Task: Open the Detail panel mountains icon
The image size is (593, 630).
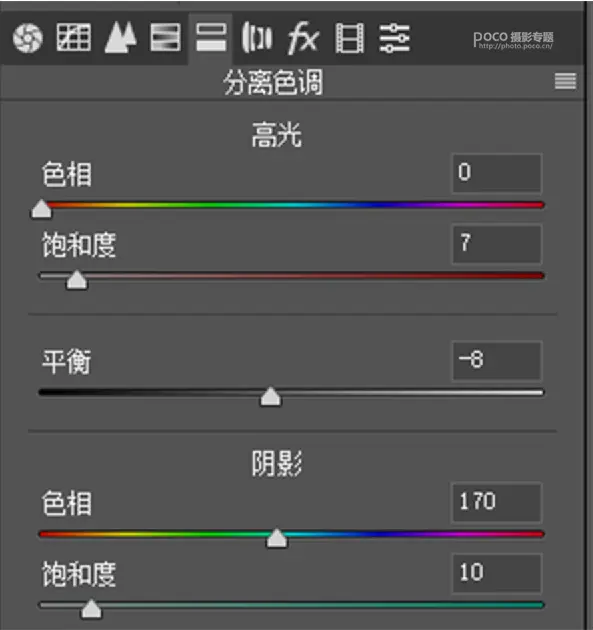Action: point(121,37)
